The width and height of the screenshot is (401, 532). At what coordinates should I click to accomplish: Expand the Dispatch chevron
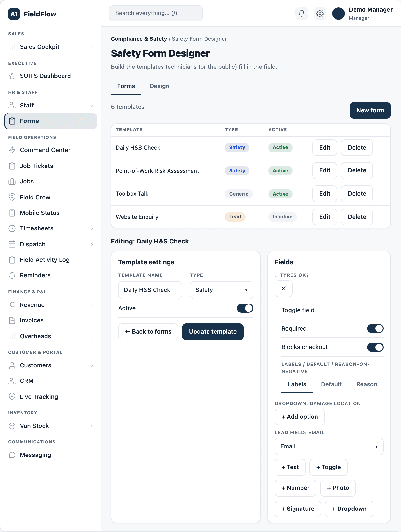click(x=92, y=244)
